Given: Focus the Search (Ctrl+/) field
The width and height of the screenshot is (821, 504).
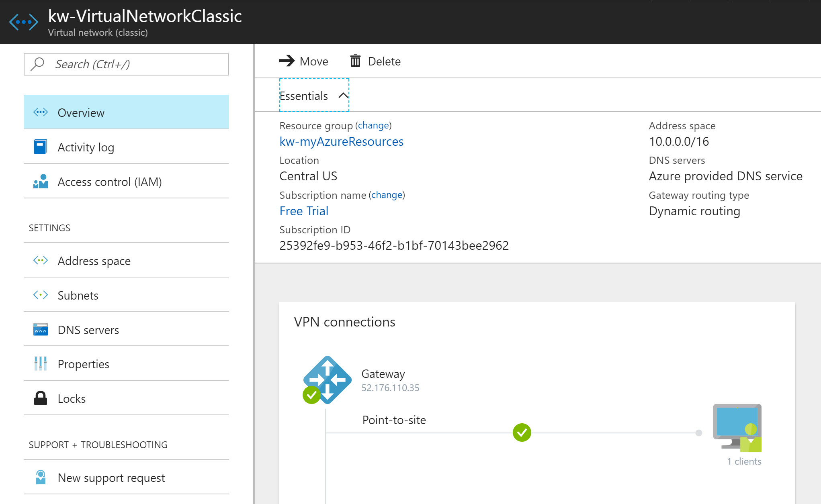Looking at the screenshot, I should pyautogui.click(x=126, y=64).
